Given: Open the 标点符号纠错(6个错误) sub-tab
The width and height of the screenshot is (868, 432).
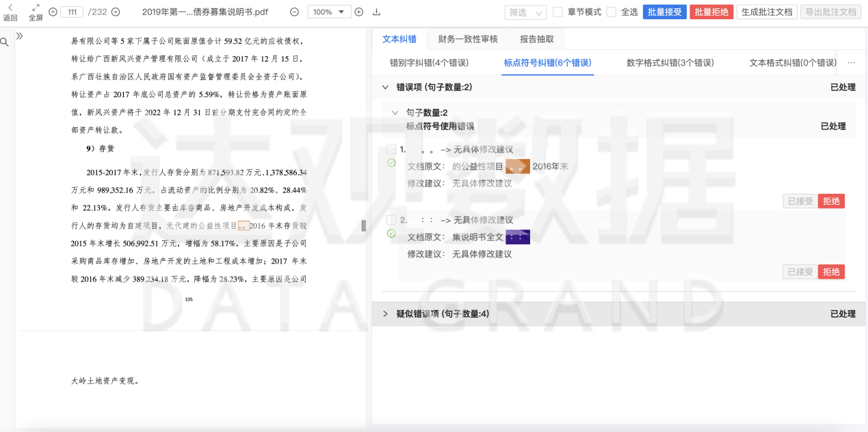Looking at the screenshot, I should 548,63.
